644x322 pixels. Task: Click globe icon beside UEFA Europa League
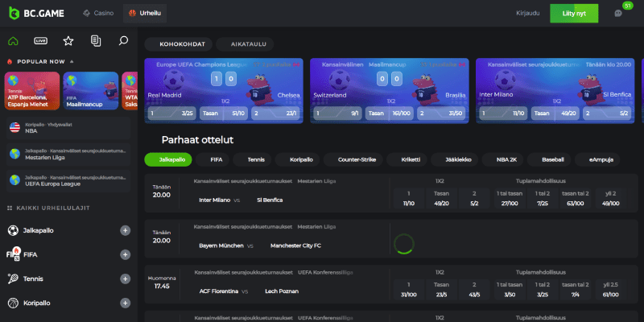coord(14,180)
